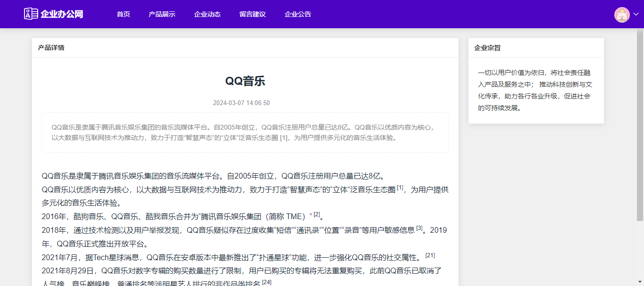Click the scrollbar down arrow

(640, 283)
